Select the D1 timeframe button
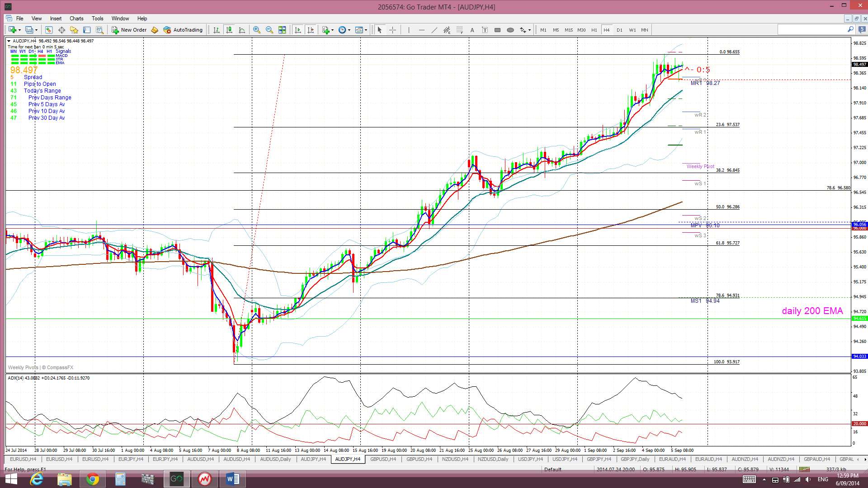 619,30
